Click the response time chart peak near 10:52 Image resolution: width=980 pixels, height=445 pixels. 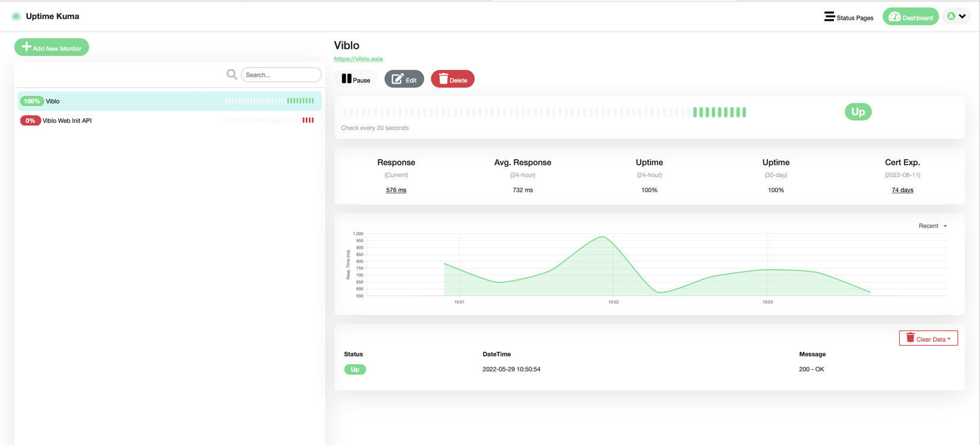[x=603, y=237]
